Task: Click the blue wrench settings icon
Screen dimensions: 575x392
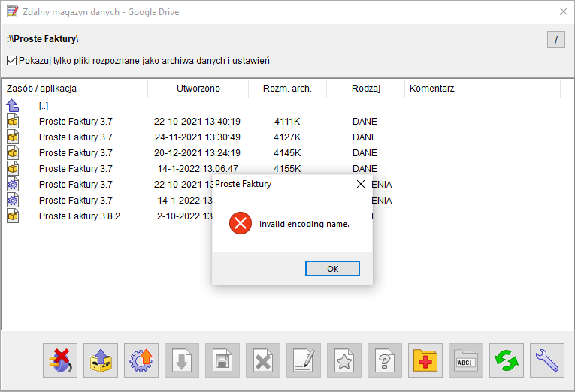Action: tap(547, 360)
